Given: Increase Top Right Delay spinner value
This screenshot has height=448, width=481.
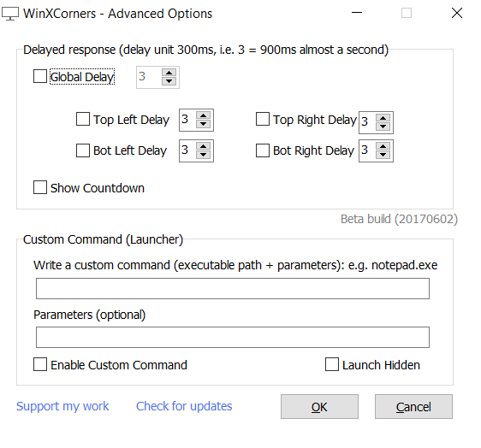Looking at the screenshot, I should (x=383, y=118).
